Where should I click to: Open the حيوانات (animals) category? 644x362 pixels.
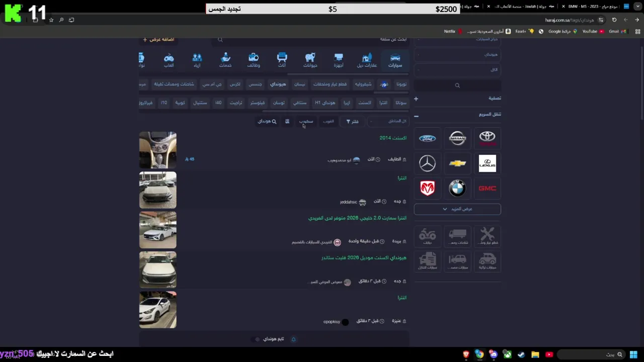(310, 60)
